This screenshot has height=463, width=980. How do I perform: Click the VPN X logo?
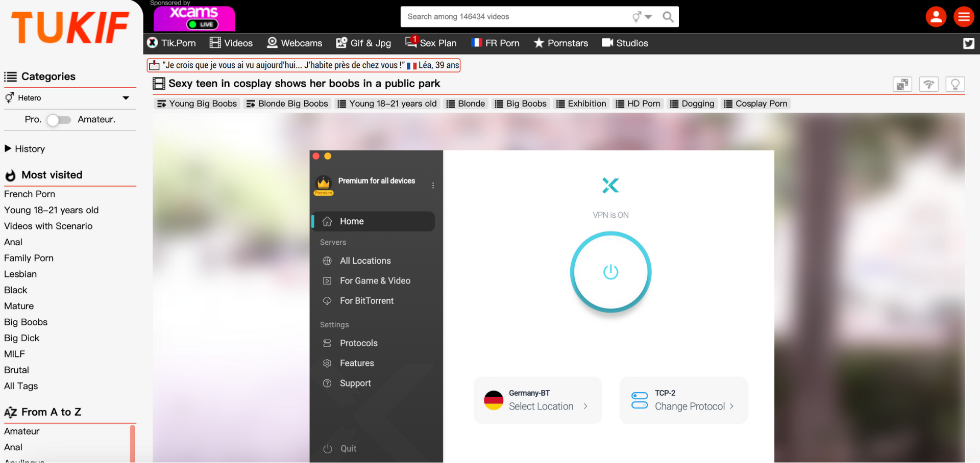610,186
